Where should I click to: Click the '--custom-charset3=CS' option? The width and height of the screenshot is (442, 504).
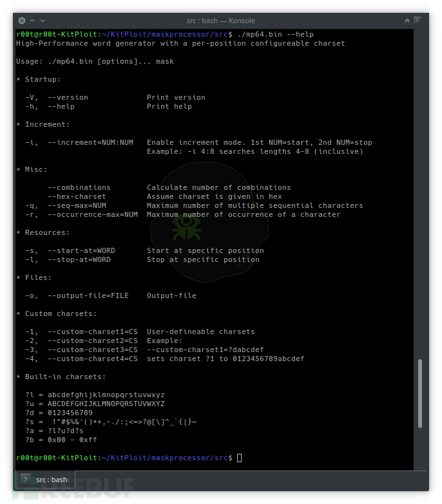click(x=93, y=350)
